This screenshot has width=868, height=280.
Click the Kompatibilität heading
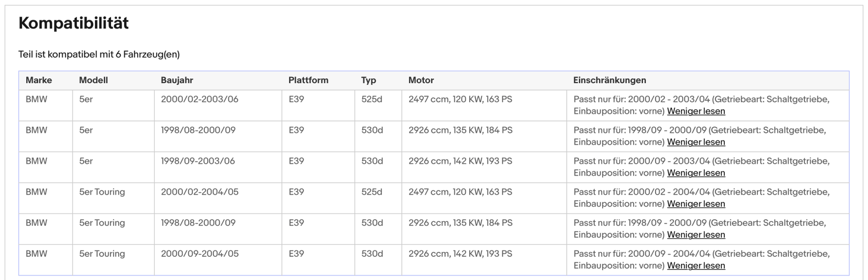74,23
